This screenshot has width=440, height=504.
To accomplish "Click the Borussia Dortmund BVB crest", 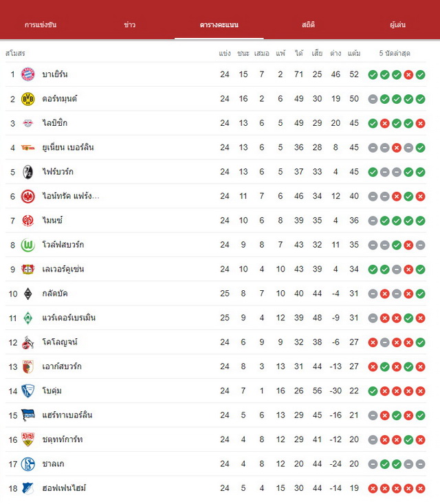I will point(28,99).
